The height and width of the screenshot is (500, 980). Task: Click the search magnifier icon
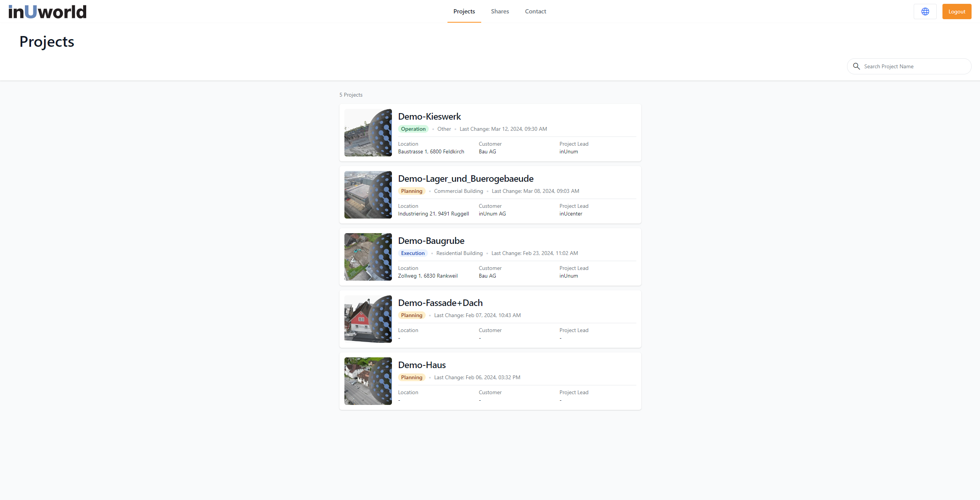(857, 66)
